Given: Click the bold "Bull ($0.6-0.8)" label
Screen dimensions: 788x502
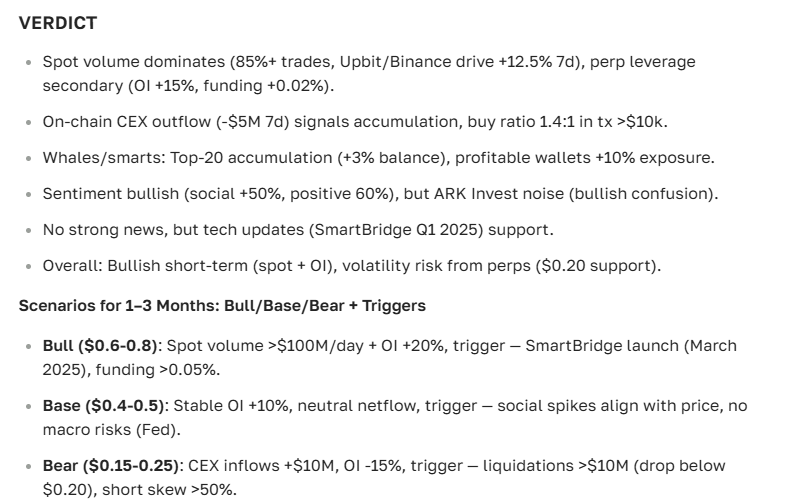Looking at the screenshot, I should tap(100, 346).
